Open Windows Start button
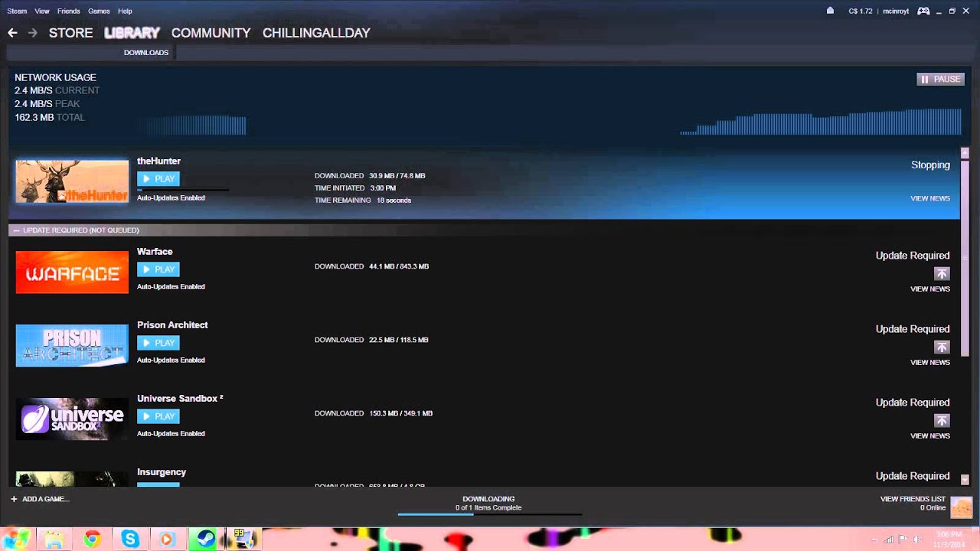 (x=16, y=539)
